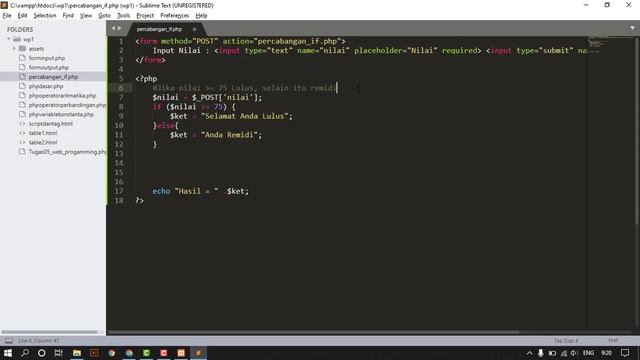Go to previous tab with left arrow
640x360 pixels.
pyautogui.click(x=113, y=28)
